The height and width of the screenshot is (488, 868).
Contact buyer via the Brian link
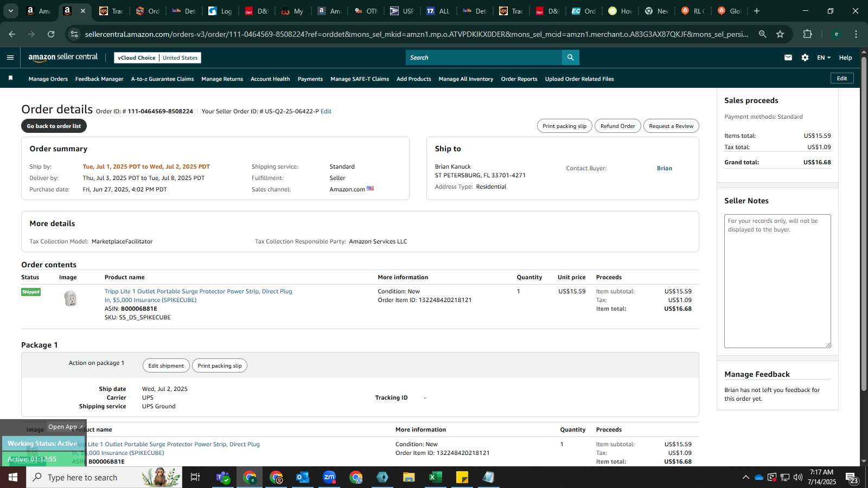[x=665, y=168]
